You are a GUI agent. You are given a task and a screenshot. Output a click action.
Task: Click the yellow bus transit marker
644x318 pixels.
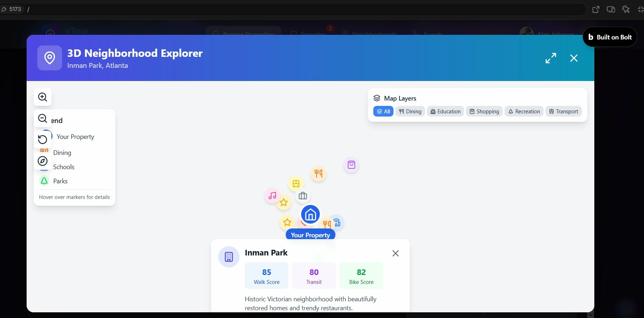(296, 184)
